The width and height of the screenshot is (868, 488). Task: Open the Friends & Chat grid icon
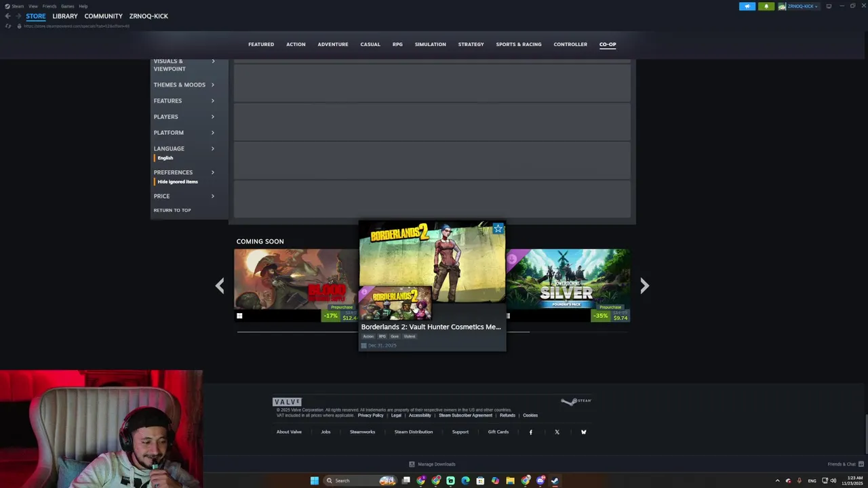(861, 464)
